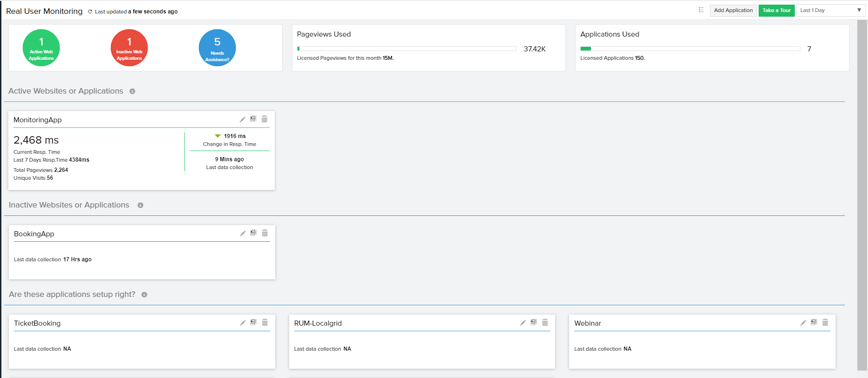This screenshot has height=378, width=868.
Task: Edit MonitoringApp with the pencil icon
Action: tap(242, 120)
